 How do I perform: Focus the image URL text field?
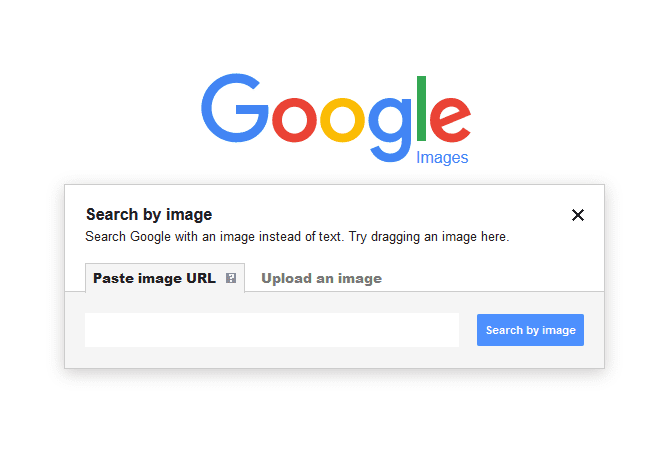[272, 330]
